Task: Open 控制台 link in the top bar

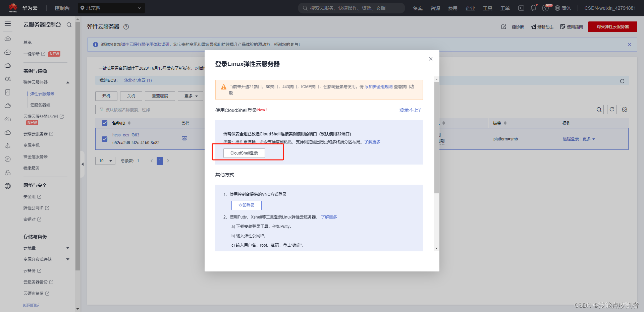Action: point(62,8)
